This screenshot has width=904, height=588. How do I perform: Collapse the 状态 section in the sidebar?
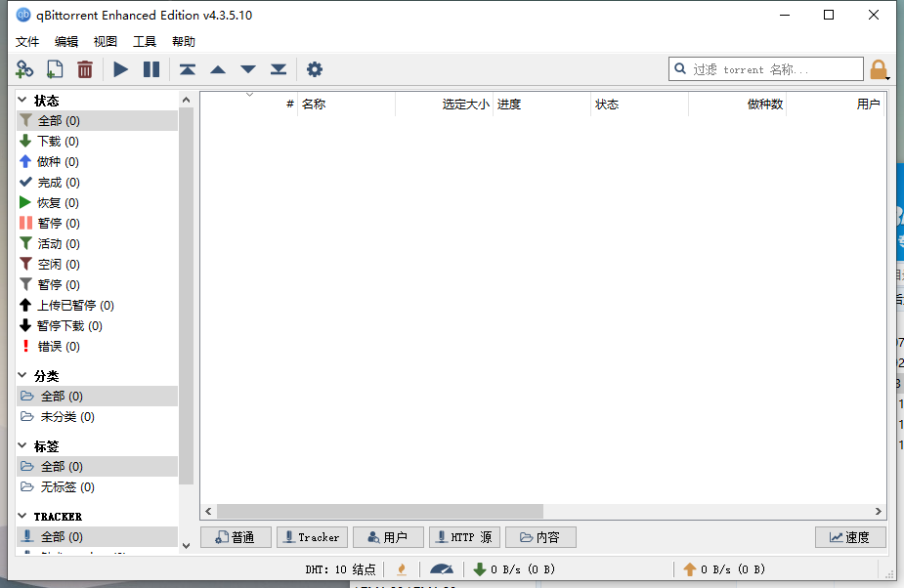coord(22,98)
